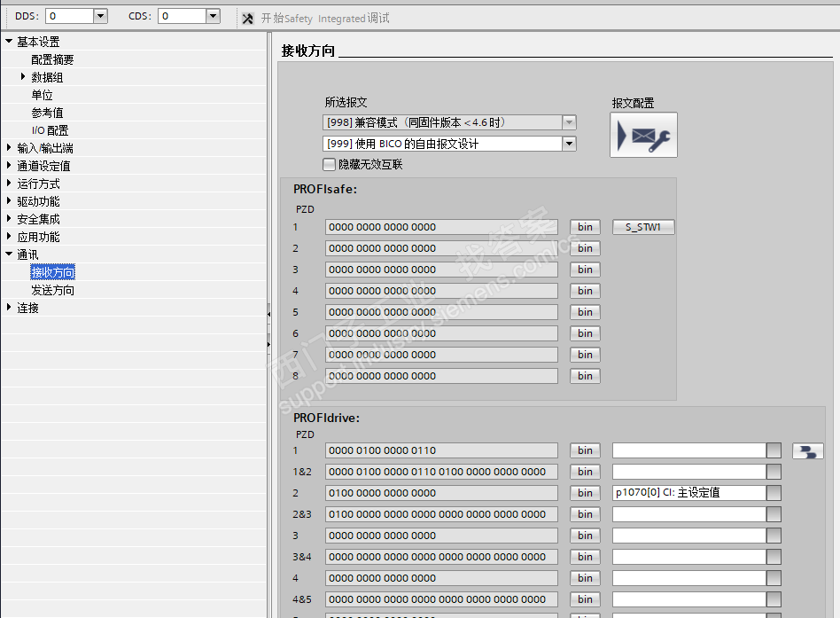Collapse the 通讯 tree node
Image resolution: width=840 pixels, height=618 pixels.
9,254
